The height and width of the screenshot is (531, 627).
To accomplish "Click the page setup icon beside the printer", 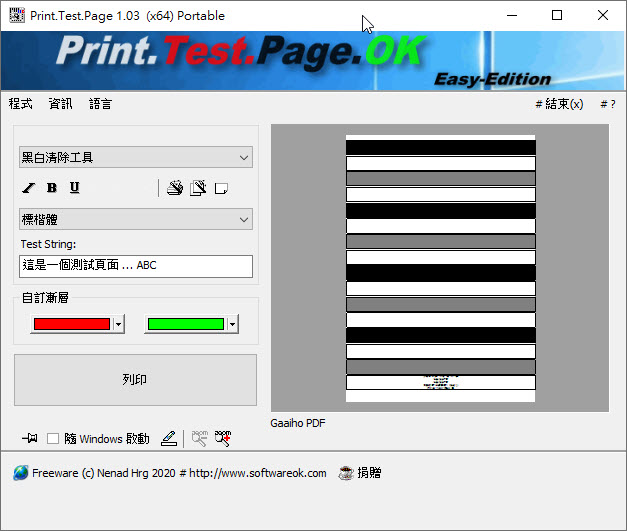I will [198, 188].
